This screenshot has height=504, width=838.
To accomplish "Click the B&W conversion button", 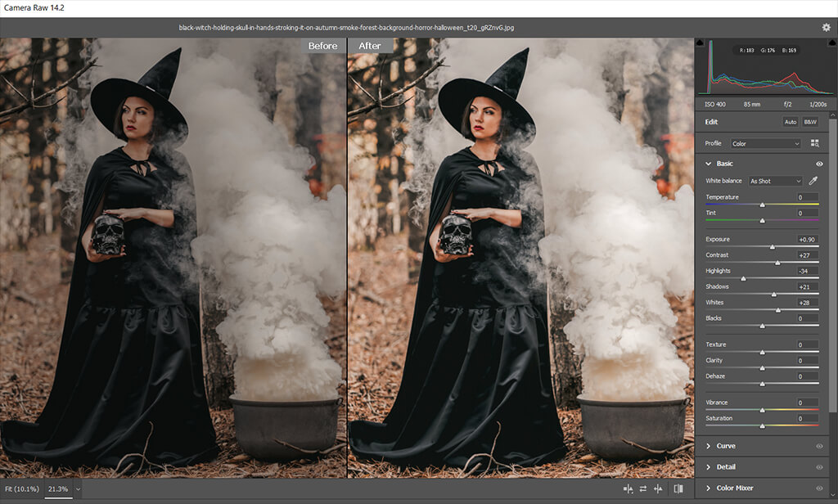I will pos(810,122).
